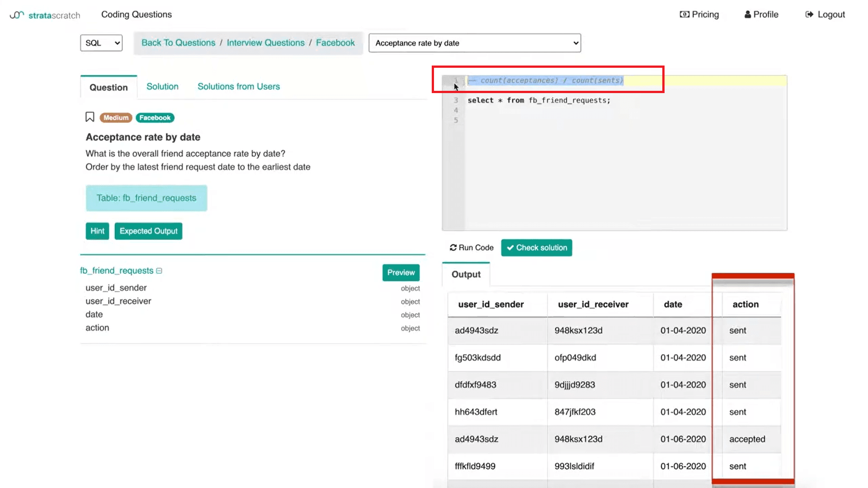
Task: Open the SQL language dropdown
Action: (101, 43)
